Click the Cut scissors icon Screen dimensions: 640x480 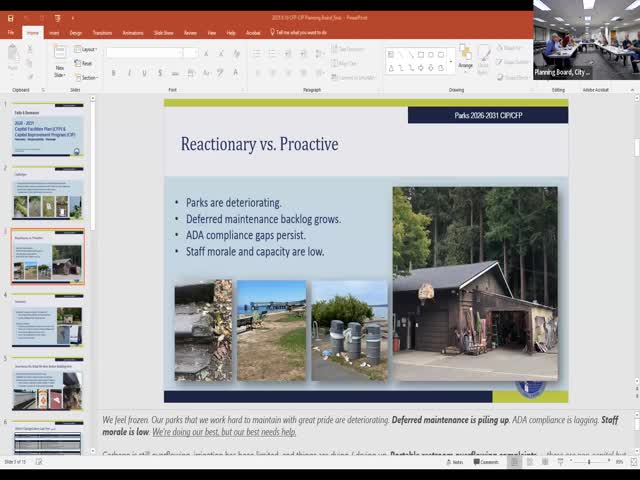click(29, 49)
